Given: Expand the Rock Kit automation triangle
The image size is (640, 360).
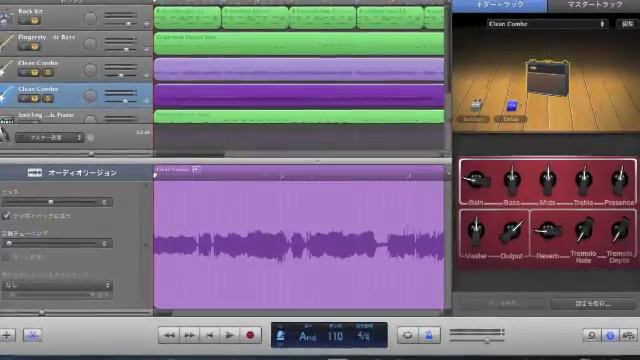Looking at the screenshot, I should point(147,24).
